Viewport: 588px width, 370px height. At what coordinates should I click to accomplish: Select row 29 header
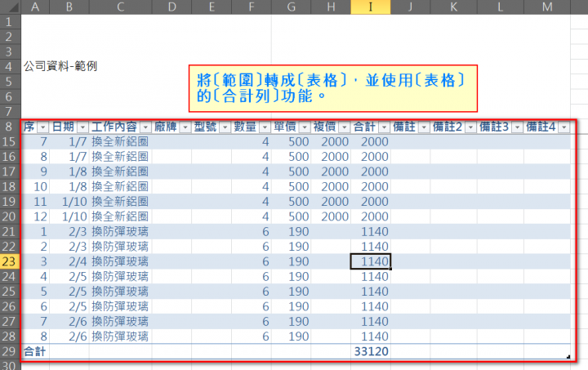coord(10,352)
